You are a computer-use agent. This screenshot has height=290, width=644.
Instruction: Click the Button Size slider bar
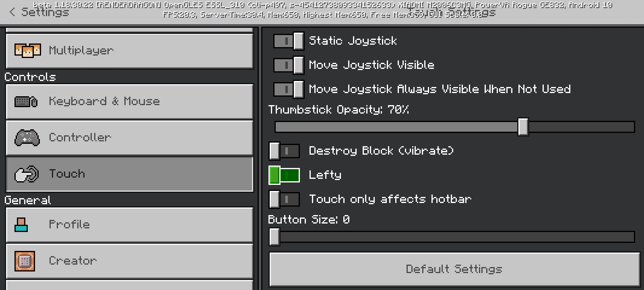tap(452, 237)
